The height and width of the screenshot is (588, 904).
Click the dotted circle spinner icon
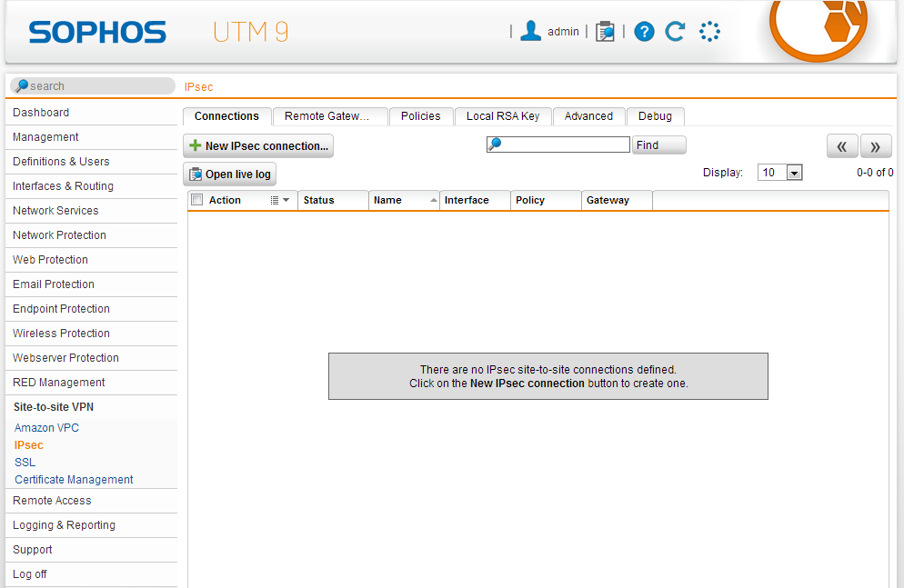click(709, 32)
